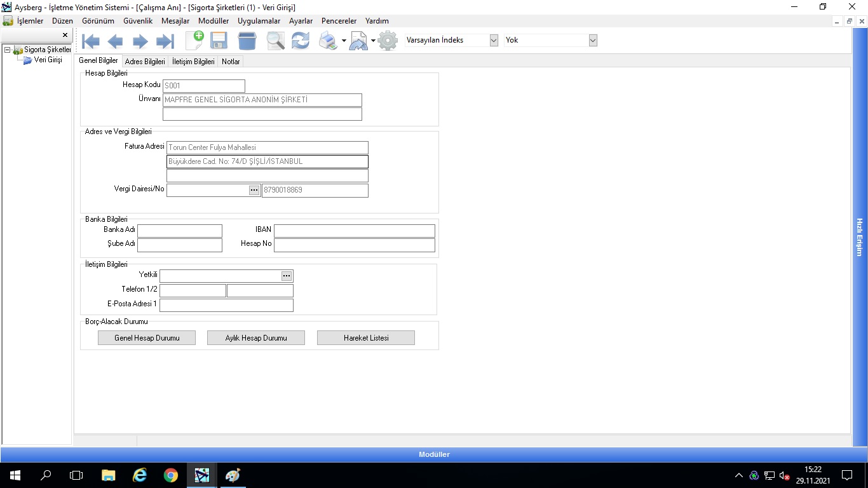The image size is (868, 488).
Task: Collapse the Sigorta Şirketleri tree node
Action: [x=7, y=50]
